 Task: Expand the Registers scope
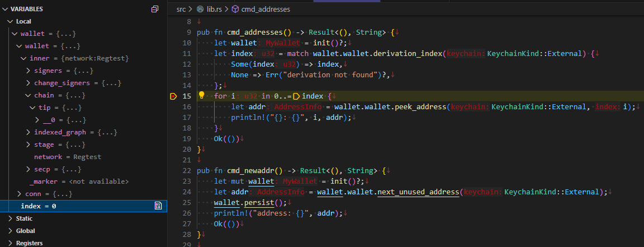[11, 243]
